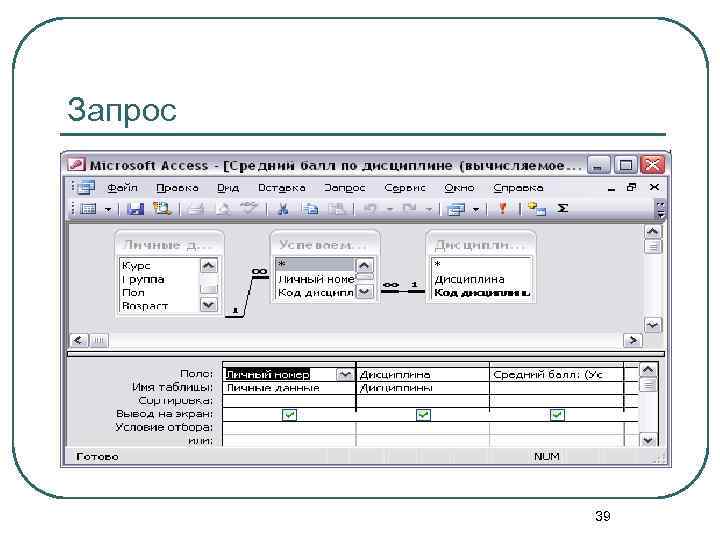This screenshot has height=540, width=720.
Task: Click the file search toolbar icon
Action: pos(162,209)
